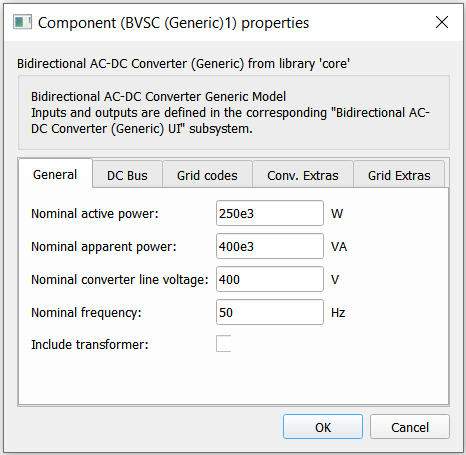The width and height of the screenshot is (466, 455).
Task: Go to the Grid Extras tab
Action: [x=399, y=175]
